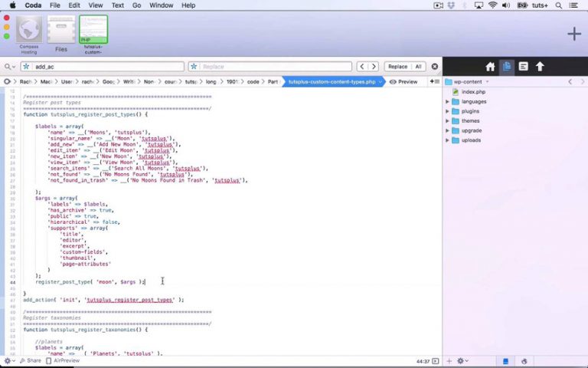Insert wildcard in the find field
Image resolution: width=588 pixels, height=368 pixels.
click(26, 67)
